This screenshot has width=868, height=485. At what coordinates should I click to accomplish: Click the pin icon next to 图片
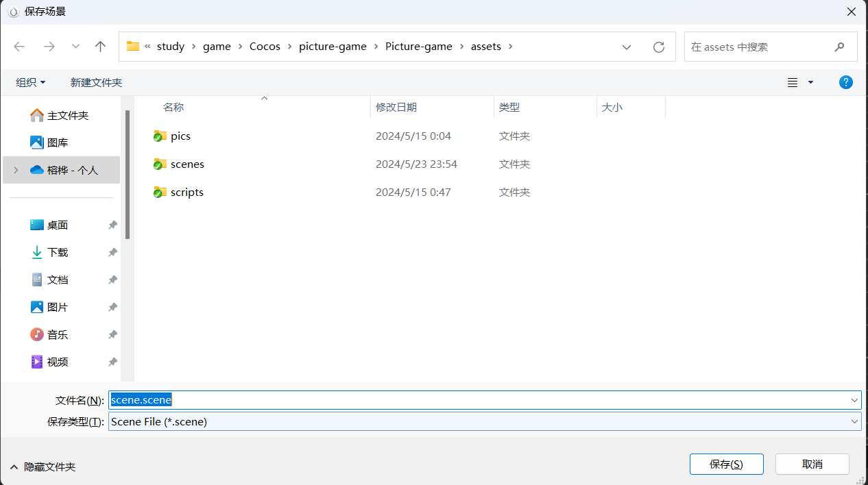(x=112, y=307)
